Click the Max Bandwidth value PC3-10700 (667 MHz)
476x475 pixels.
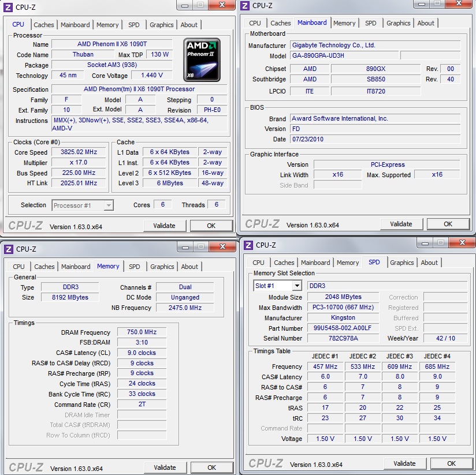[x=343, y=307]
